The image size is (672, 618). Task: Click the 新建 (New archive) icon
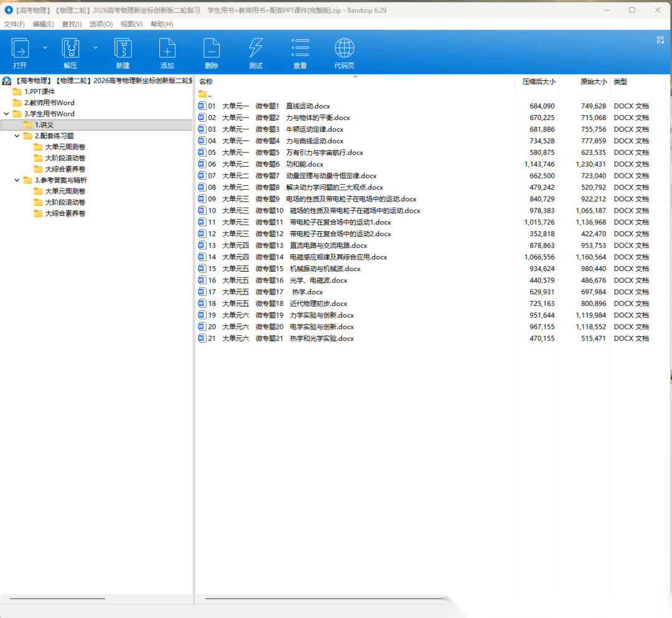pyautogui.click(x=123, y=48)
